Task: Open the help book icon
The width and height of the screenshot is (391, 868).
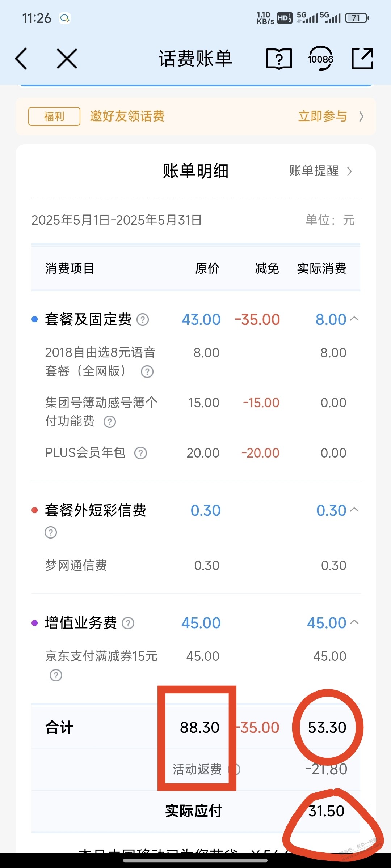Action: coord(279,59)
